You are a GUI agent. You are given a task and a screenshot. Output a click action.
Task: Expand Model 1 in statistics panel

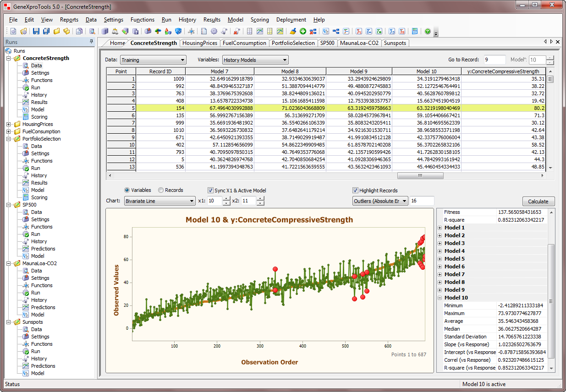[x=440, y=228]
